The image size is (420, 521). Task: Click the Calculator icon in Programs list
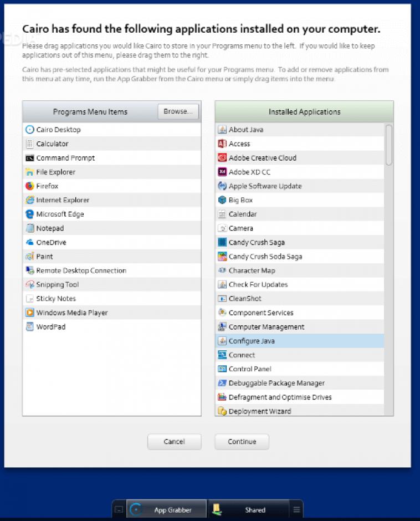[x=29, y=144]
